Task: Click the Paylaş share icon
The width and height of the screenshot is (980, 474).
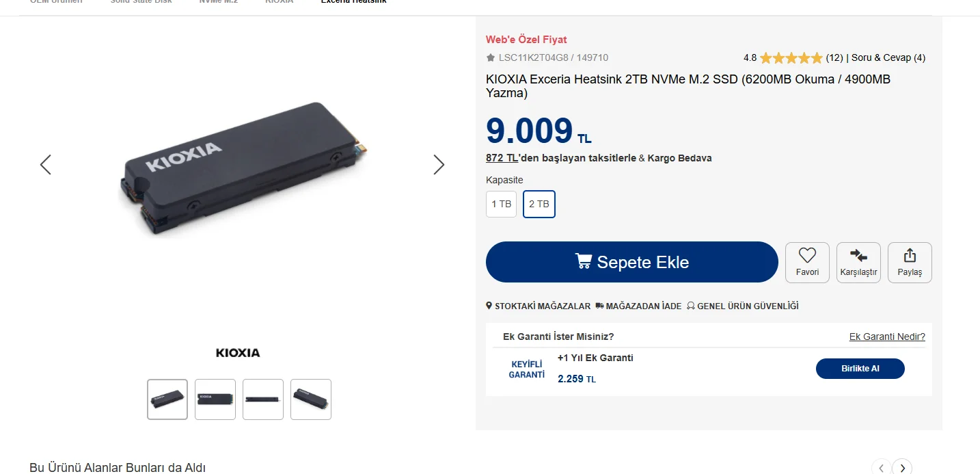Action: [x=910, y=256]
